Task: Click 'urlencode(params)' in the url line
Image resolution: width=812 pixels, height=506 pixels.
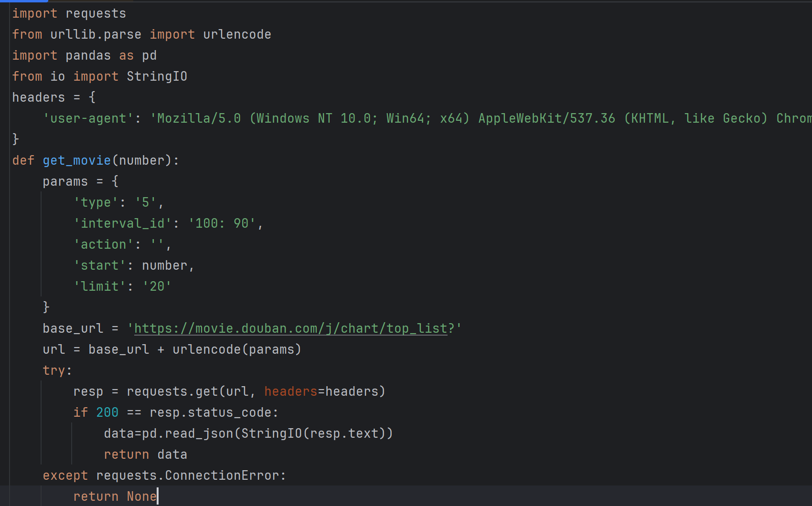Action: (237, 349)
